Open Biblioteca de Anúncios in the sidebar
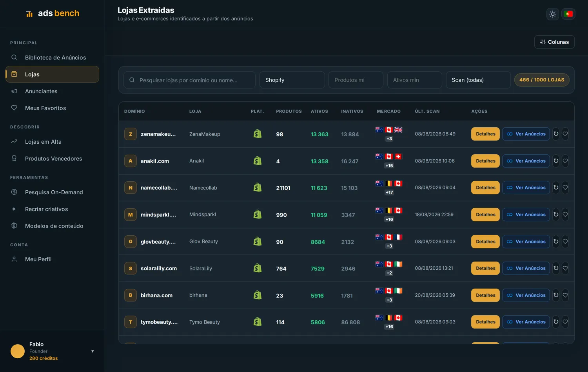 (x=52, y=58)
